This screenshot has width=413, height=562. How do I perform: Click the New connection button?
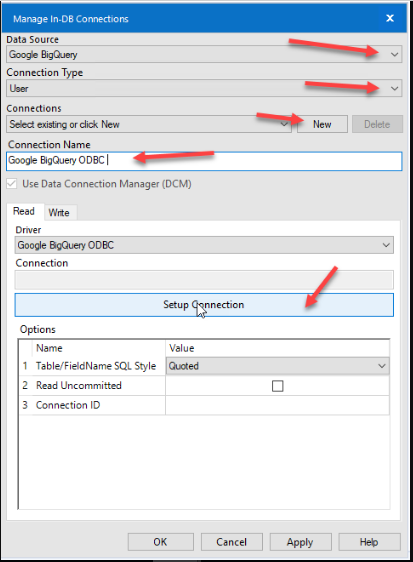coord(322,124)
